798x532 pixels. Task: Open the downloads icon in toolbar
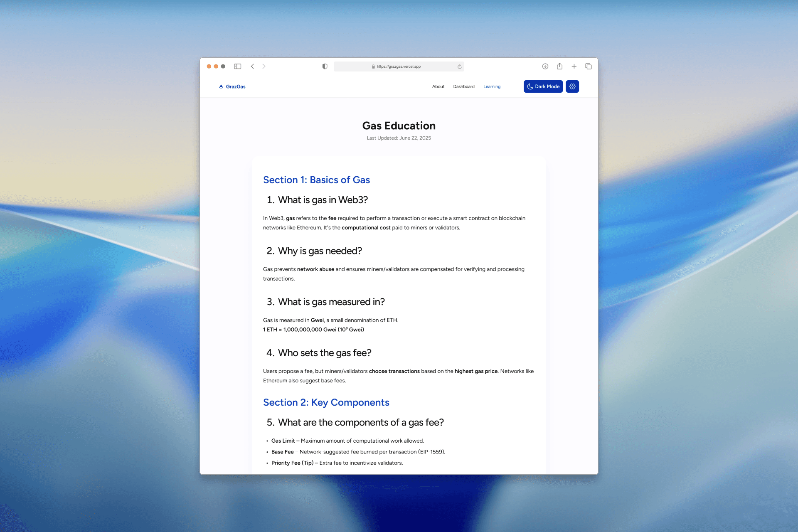coord(545,66)
